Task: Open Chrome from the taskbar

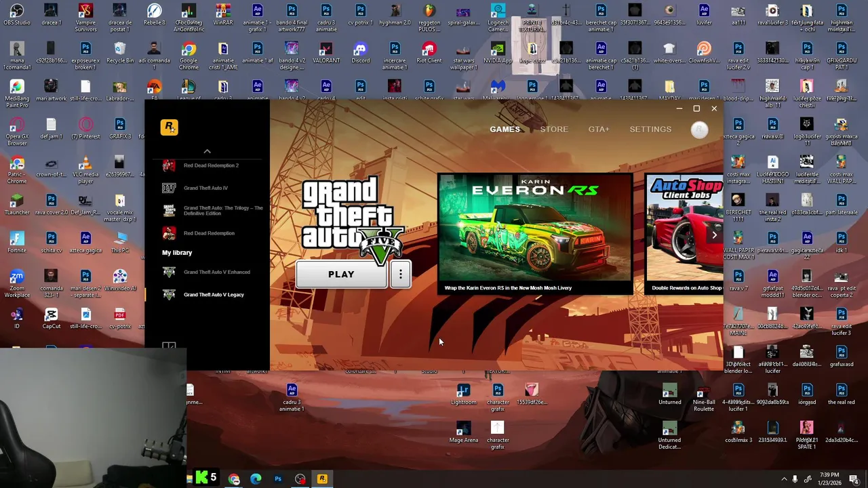Action: coord(234,479)
